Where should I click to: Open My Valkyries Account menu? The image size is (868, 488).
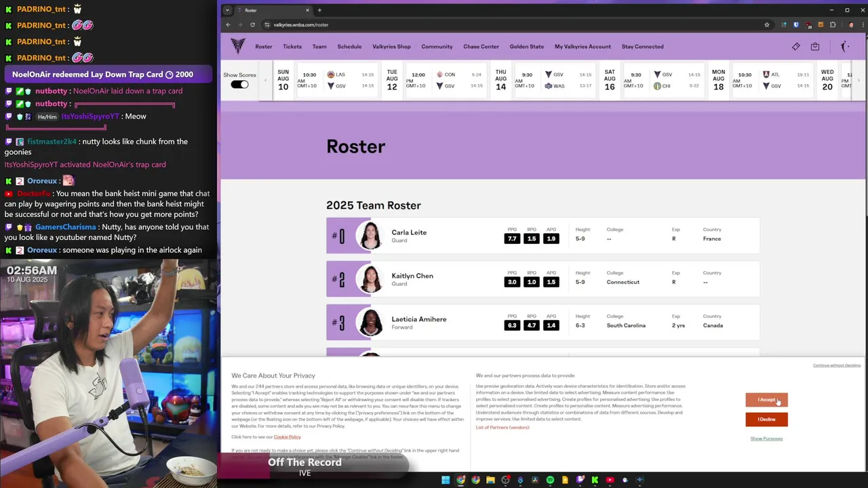point(583,47)
